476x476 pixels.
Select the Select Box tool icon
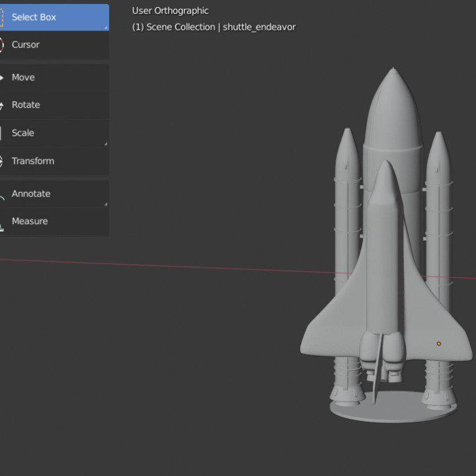point(2,17)
